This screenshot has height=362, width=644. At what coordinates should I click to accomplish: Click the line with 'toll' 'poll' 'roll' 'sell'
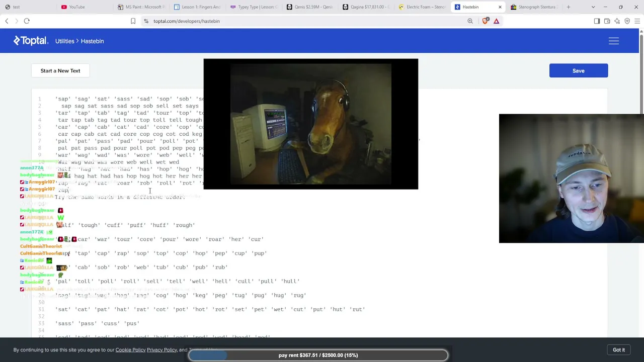click(x=177, y=281)
